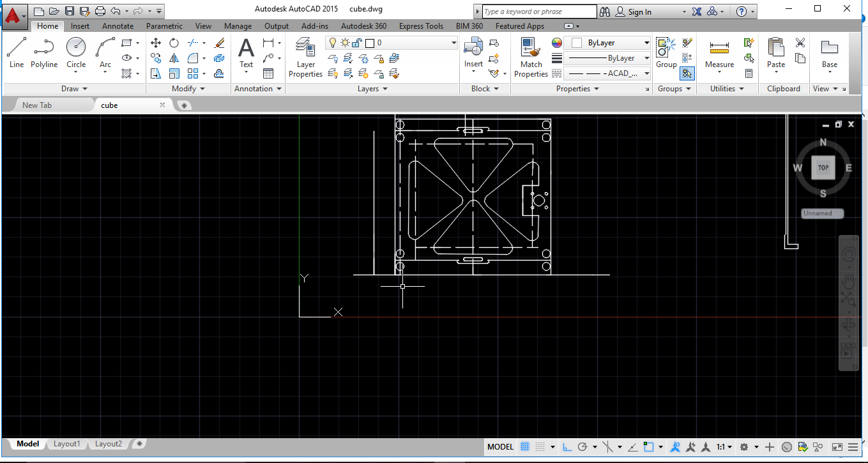This screenshot has width=868, height=463.
Task: Expand the Layers panel
Action: pos(372,89)
